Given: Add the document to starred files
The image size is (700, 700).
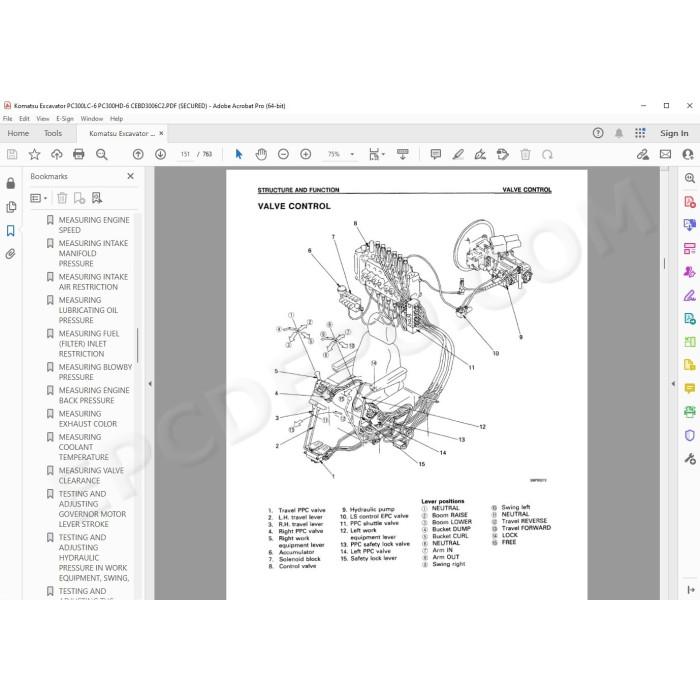Looking at the screenshot, I should coord(34,154).
